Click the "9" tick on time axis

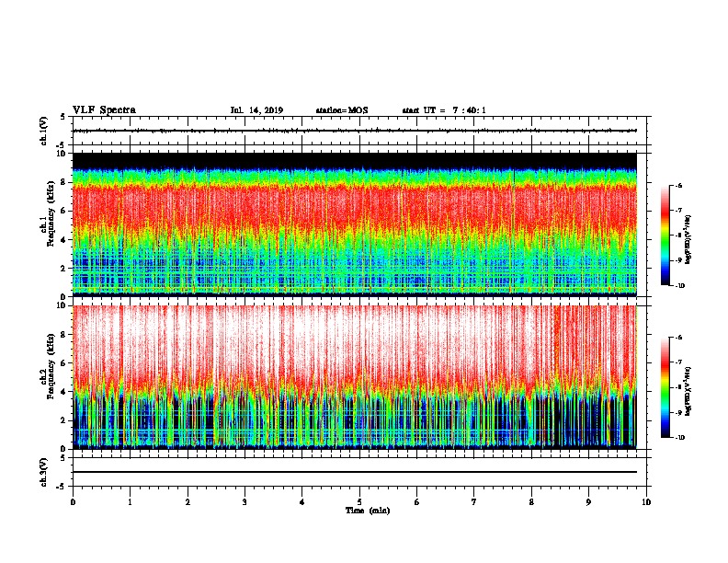pos(588,502)
